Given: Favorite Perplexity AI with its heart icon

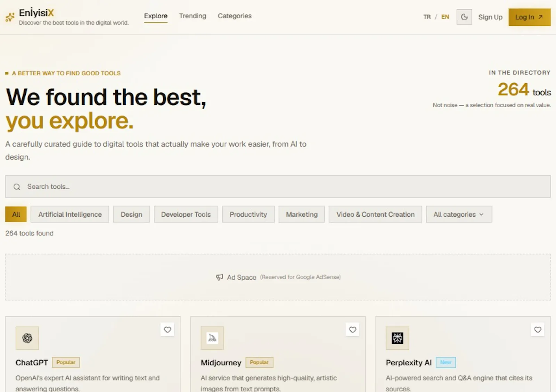Looking at the screenshot, I should tap(538, 330).
